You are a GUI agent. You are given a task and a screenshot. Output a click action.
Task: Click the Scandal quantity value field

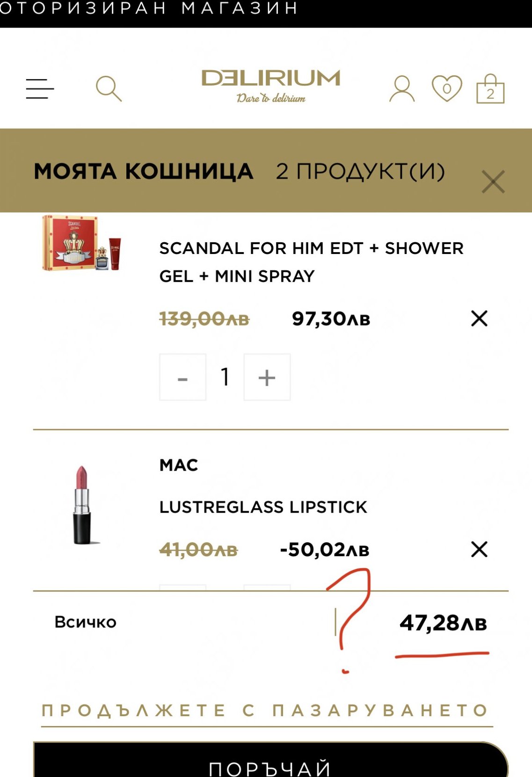(x=225, y=377)
